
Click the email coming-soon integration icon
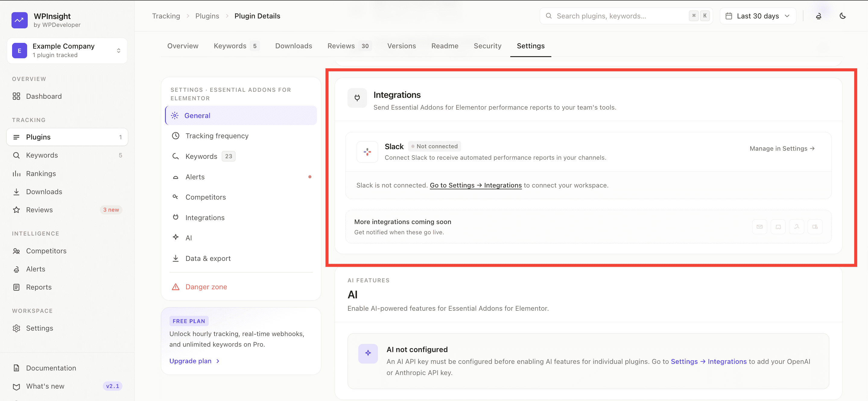759,227
